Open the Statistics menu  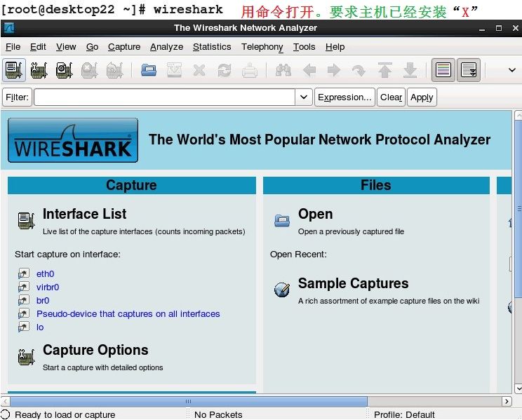click(x=212, y=47)
